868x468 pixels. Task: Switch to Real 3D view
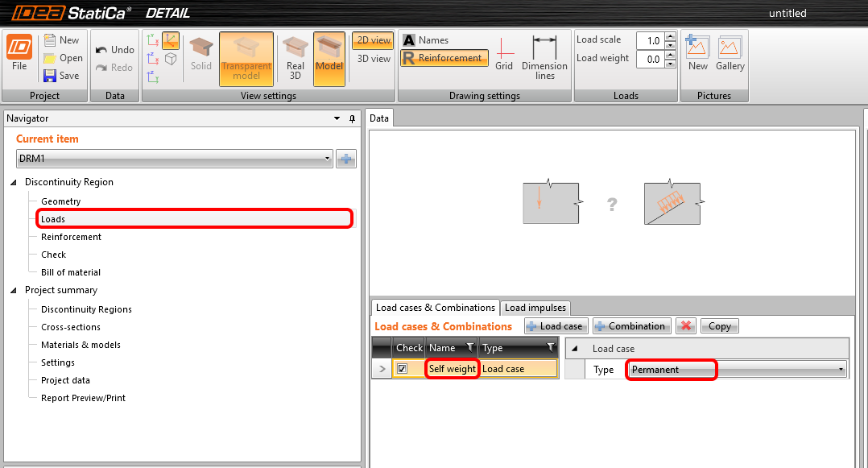295,59
